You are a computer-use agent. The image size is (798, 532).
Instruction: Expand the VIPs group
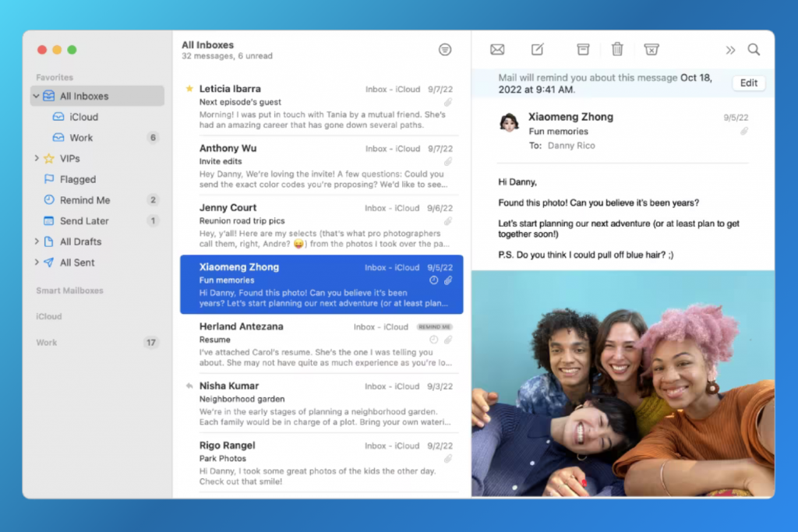[x=35, y=158]
